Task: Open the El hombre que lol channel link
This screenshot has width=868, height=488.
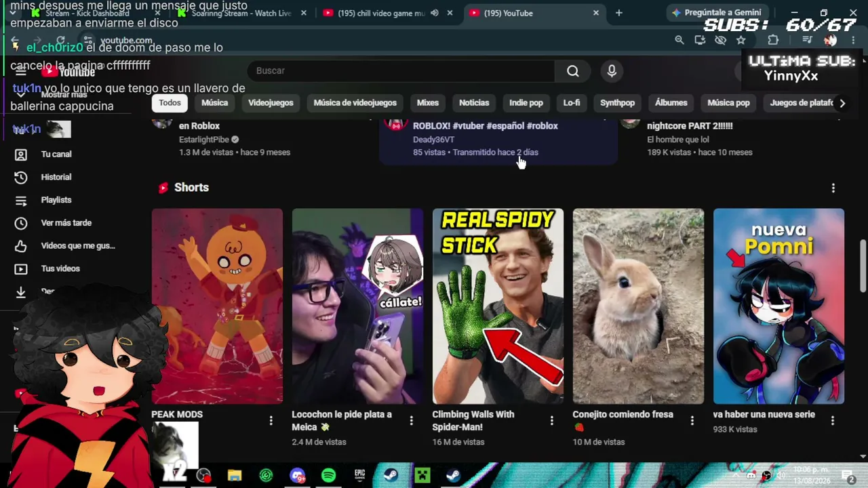Action: pos(677,140)
